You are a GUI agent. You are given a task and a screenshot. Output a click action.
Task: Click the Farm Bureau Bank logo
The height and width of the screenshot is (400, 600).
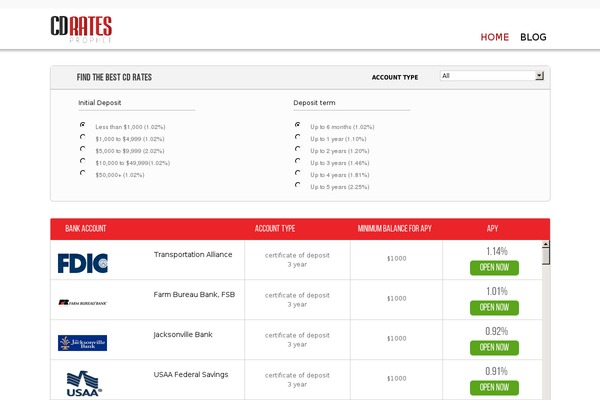click(x=83, y=303)
